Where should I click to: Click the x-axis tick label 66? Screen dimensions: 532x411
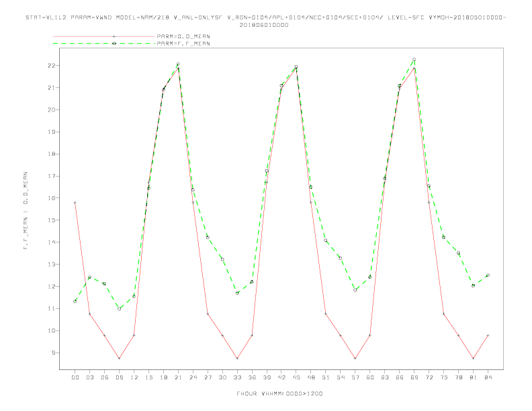[x=400, y=377]
